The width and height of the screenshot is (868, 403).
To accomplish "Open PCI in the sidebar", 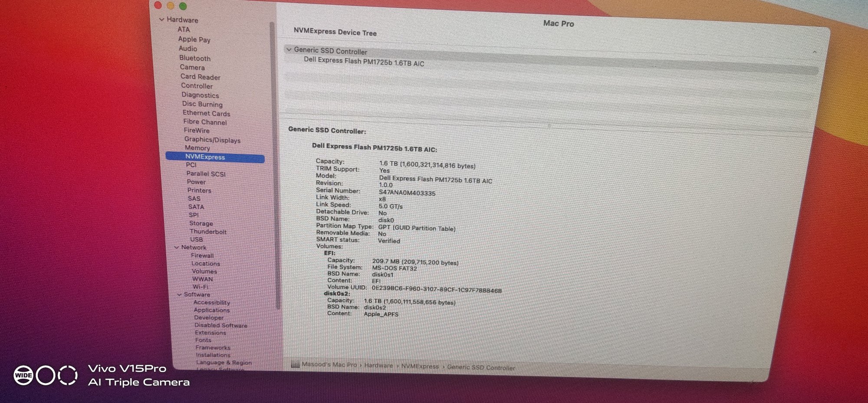I will [191, 165].
